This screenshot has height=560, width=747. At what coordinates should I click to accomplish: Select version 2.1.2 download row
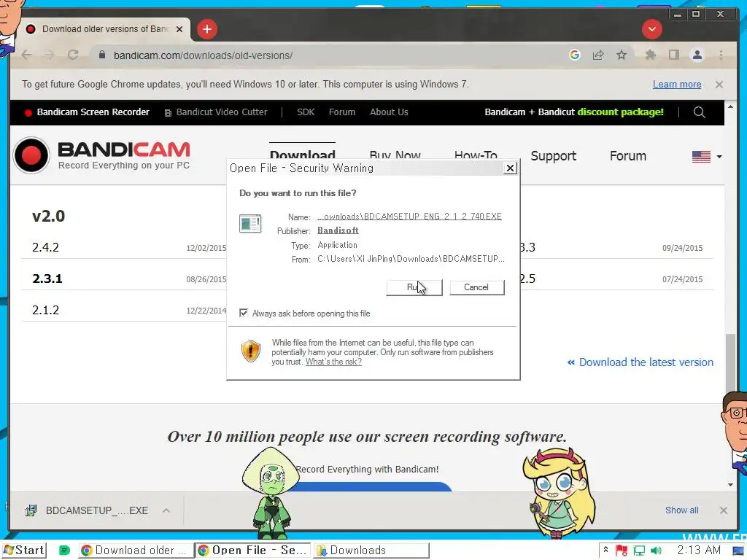click(x=124, y=311)
